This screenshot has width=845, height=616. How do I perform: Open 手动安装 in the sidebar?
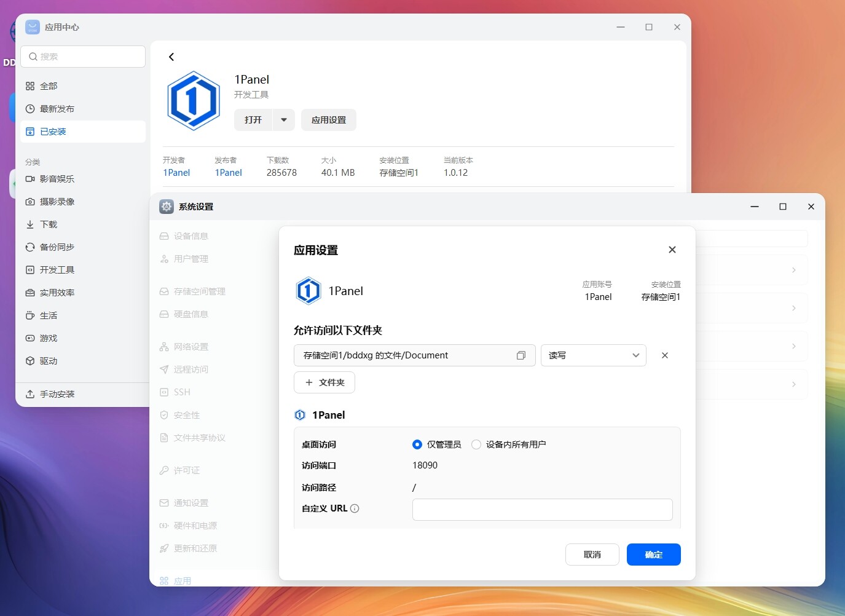click(57, 394)
